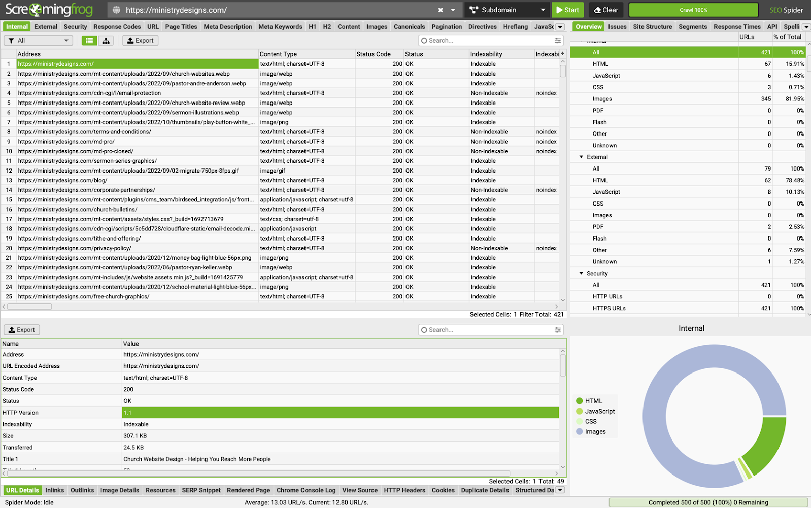Add column with the plus icon

[x=562, y=54]
